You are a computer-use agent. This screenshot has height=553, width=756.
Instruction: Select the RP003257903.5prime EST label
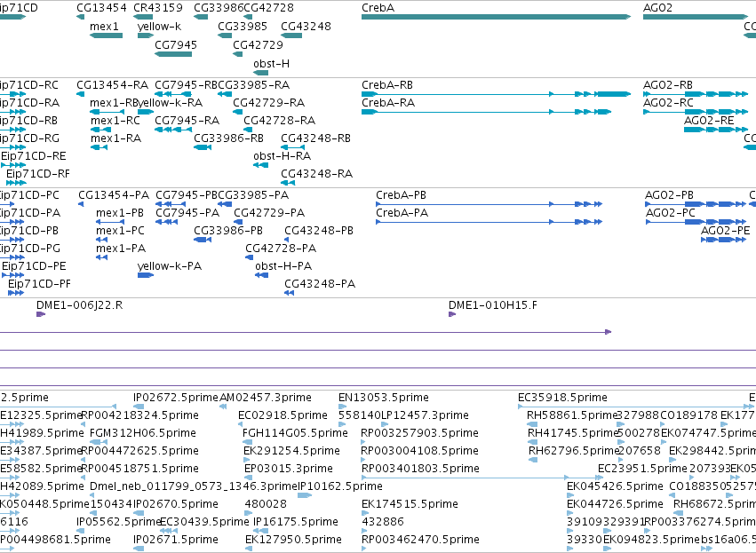pyautogui.click(x=419, y=433)
